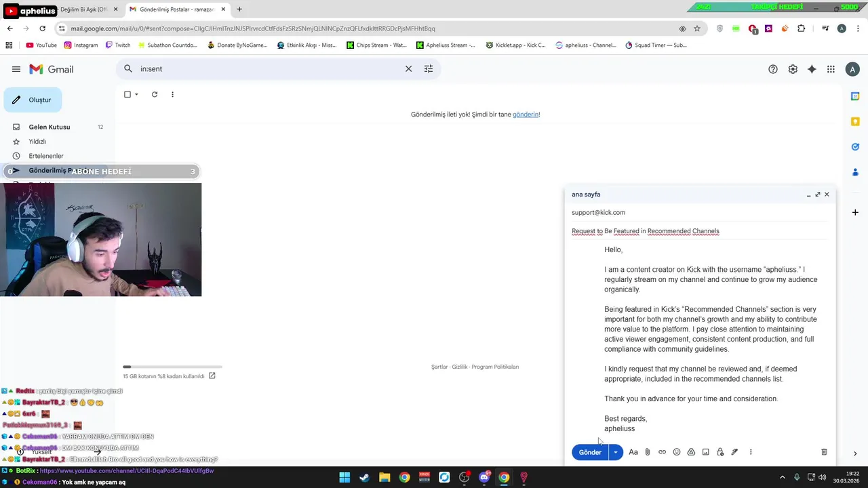Insert photo icon in compose toolbar
Viewport: 868px width, 488px height.
[705, 452]
